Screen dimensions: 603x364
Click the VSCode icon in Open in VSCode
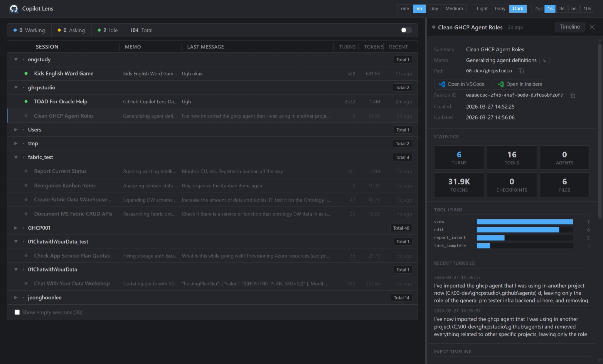click(x=442, y=84)
